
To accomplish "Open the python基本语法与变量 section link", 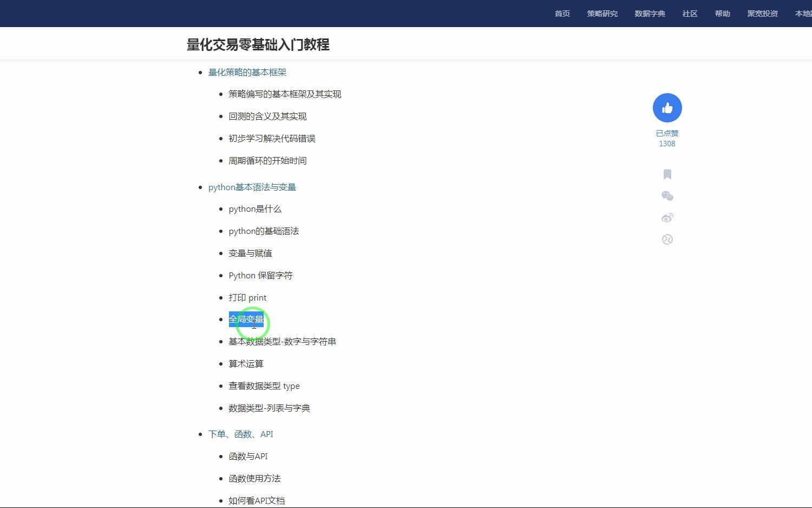I will 252,187.
